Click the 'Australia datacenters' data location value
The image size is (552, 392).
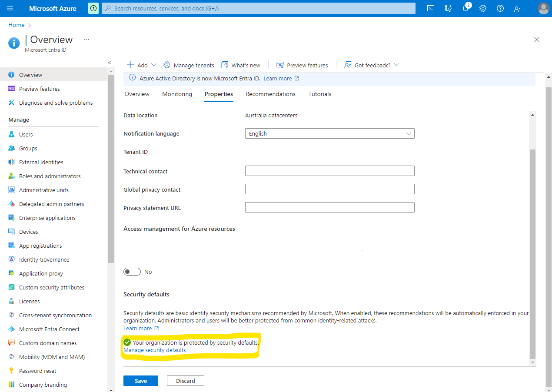tap(271, 115)
